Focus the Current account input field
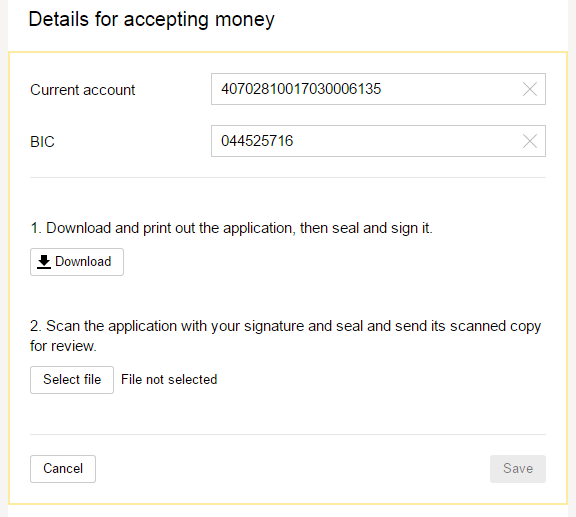 378,89
